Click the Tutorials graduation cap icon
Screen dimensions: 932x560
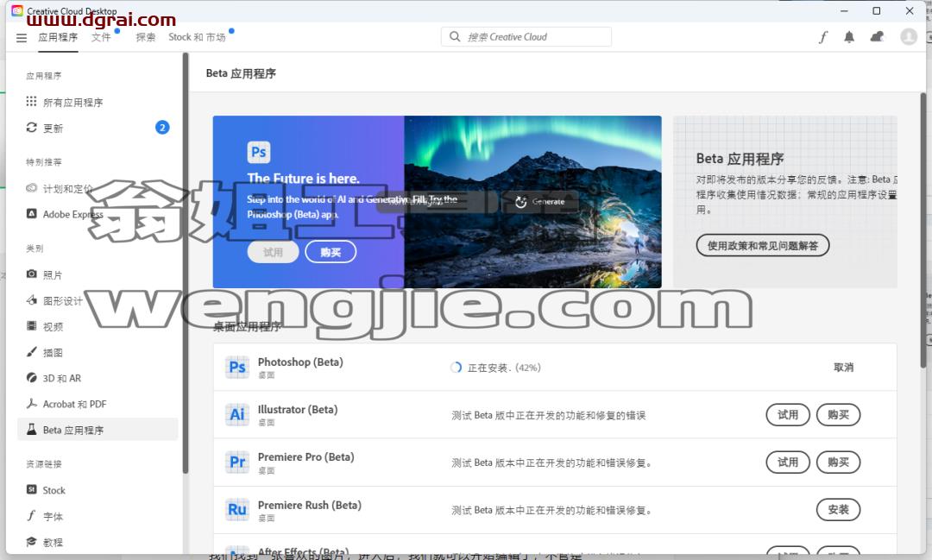32,542
